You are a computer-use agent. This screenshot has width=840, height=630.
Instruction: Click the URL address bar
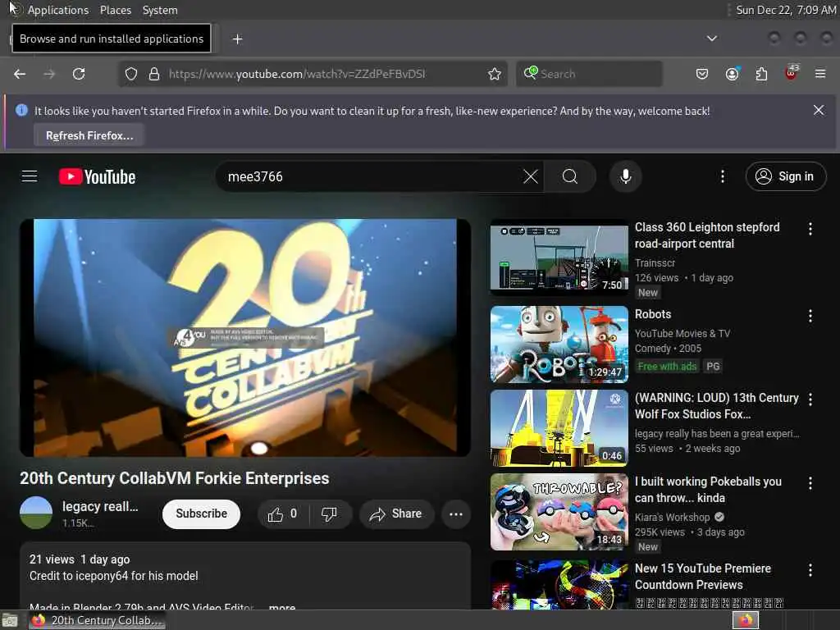pos(313,74)
